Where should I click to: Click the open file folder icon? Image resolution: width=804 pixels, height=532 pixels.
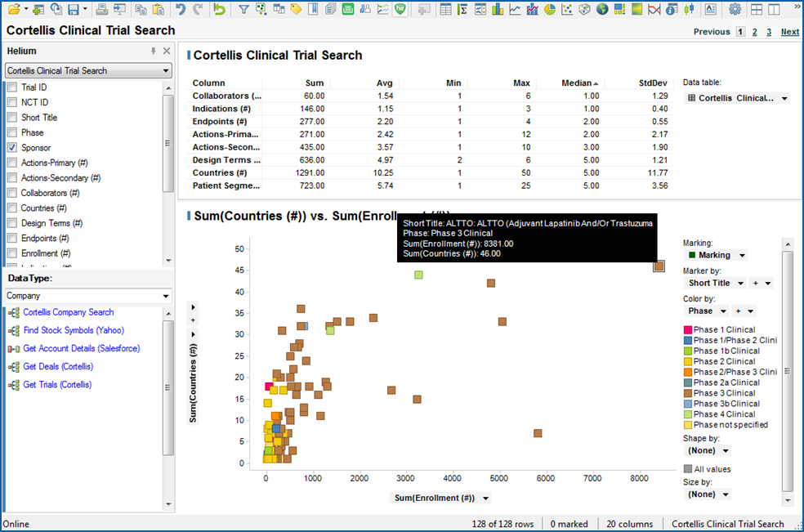16,9
